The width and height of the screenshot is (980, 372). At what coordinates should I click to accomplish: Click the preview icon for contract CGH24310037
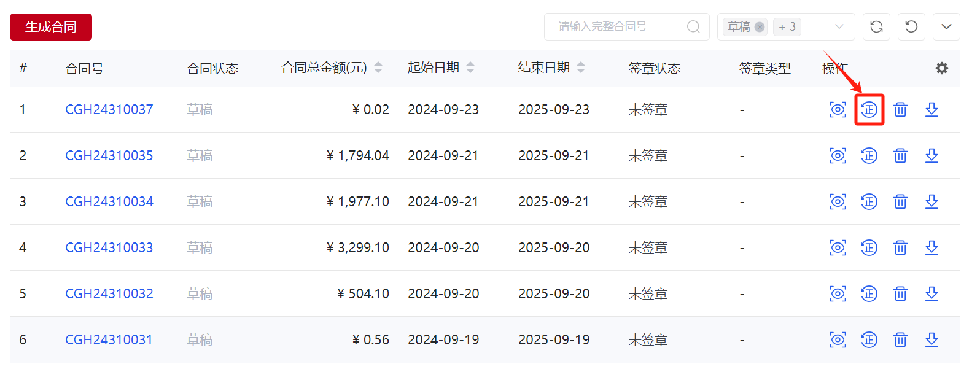click(838, 110)
